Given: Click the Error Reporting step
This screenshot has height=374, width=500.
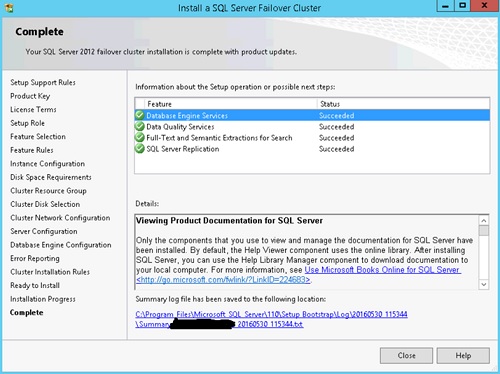Looking at the screenshot, I should 35,258.
